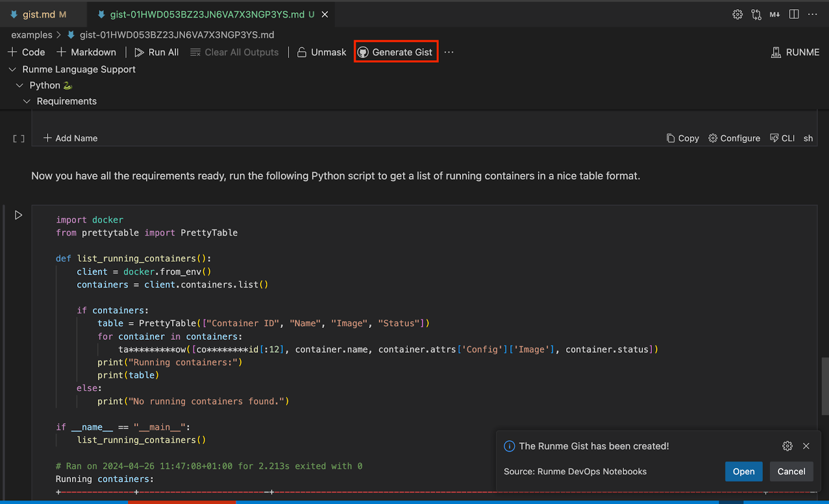Collapse the Runme Language Support section
The width and height of the screenshot is (829, 504).
coord(12,69)
